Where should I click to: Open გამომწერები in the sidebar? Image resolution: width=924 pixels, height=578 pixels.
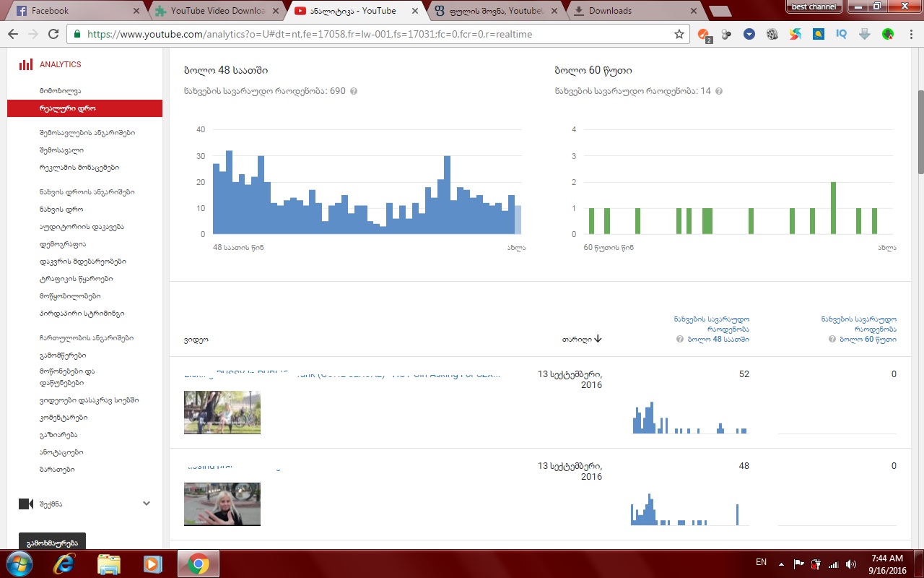pos(63,355)
